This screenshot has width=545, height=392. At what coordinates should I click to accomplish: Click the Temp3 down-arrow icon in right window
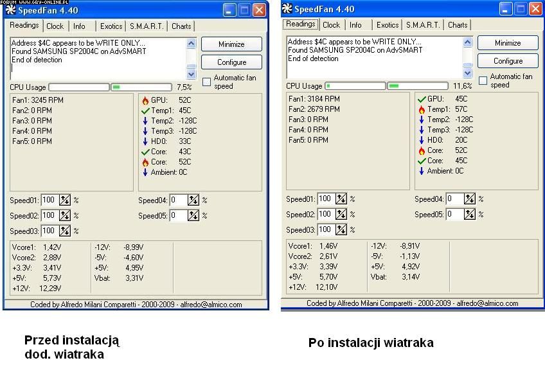422,130
